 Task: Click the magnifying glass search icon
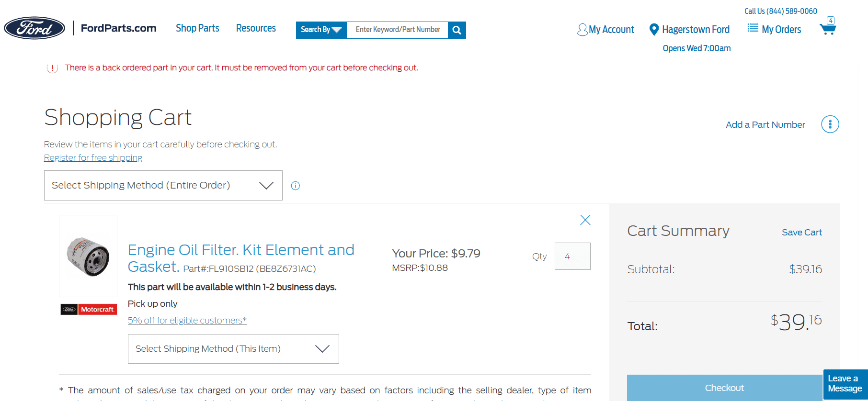pyautogui.click(x=457, y=30)
